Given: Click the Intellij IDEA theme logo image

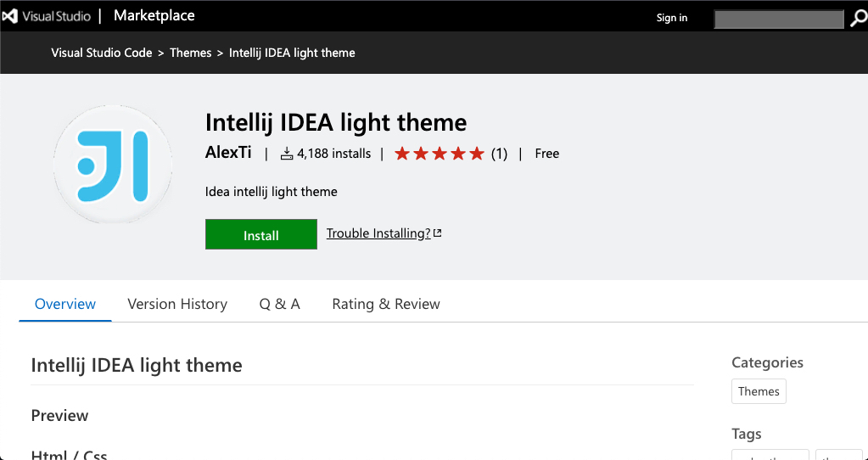Looking at the screenshot, I should pos(113,165).
